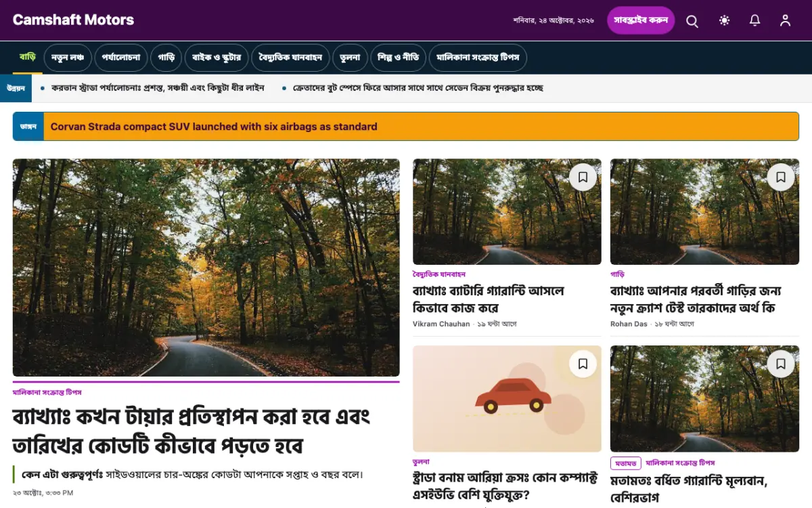Image resolution: width=812 pixels, height=508 pixels.
Task: Click the মালিকানা সংক্রান্ত টিপস label above hero headline
Action: coord(47,392)
